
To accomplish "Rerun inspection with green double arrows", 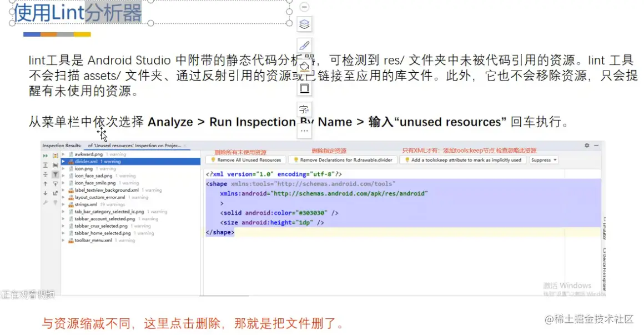I will pyautogui.click(x=45, y=156).
